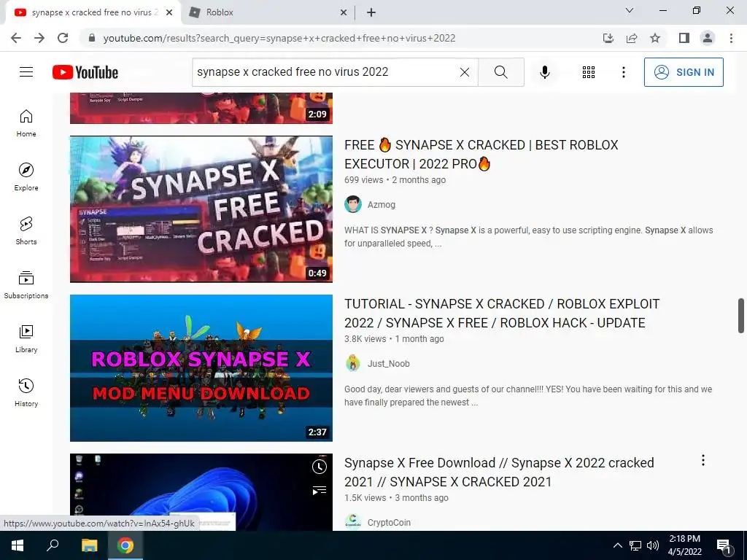Open the Windows 11 desktop video thumbnail
Image resolution: width=747 pixels, height=560 pixels.
point(201,492)
